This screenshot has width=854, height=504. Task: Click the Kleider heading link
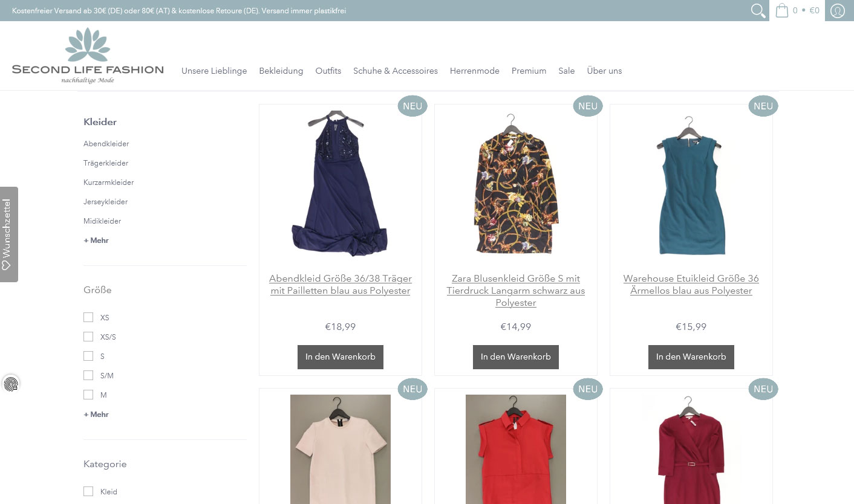point(100,122)
